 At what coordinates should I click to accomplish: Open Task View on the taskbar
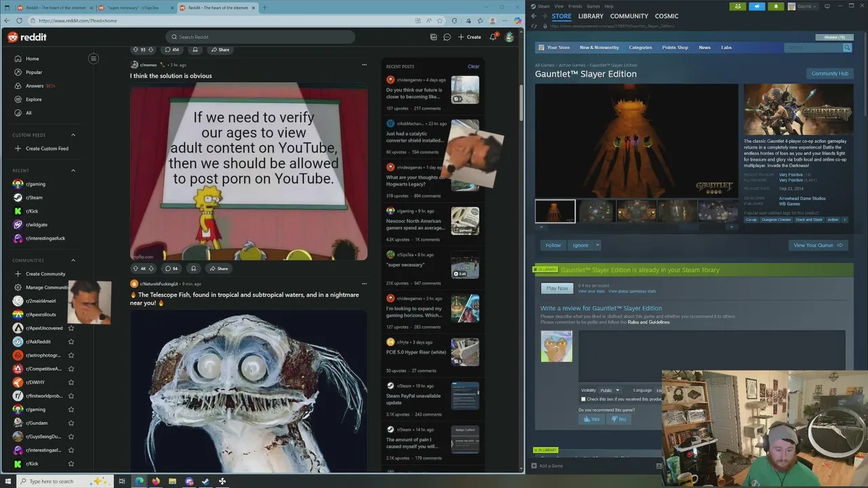pos(122,481)
